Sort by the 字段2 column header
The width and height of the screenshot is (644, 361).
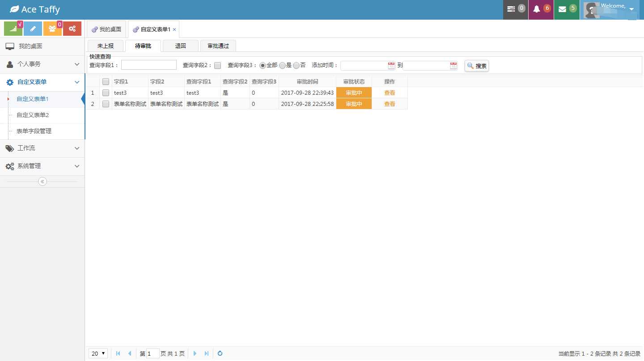(x=166, y=81)
